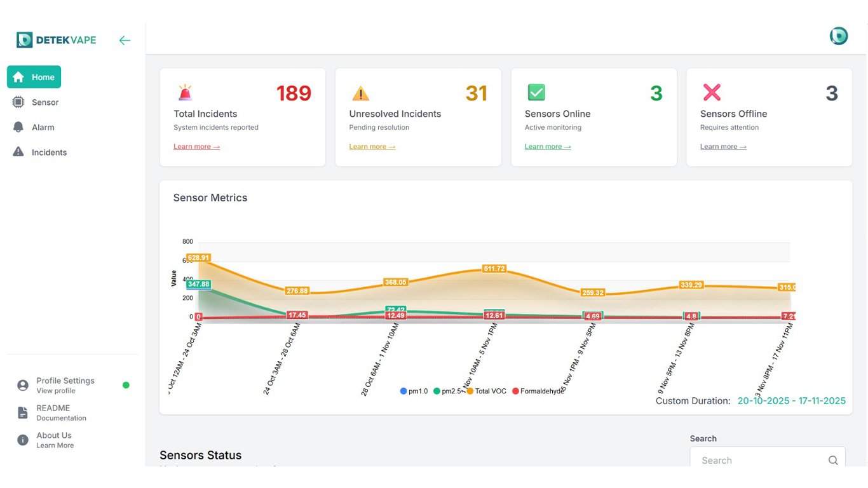Click the Sensors Online green checkmark icon
Screen dimensions: 868x488
pos(536,93)
